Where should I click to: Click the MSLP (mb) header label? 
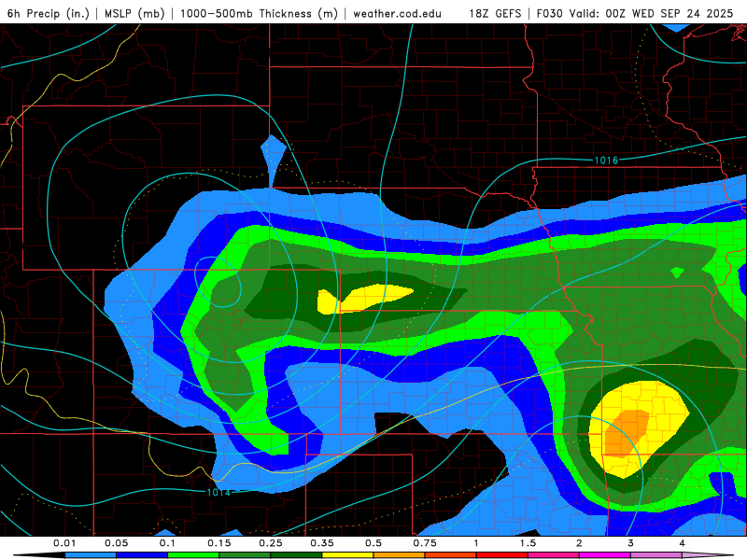click(134, 13)
